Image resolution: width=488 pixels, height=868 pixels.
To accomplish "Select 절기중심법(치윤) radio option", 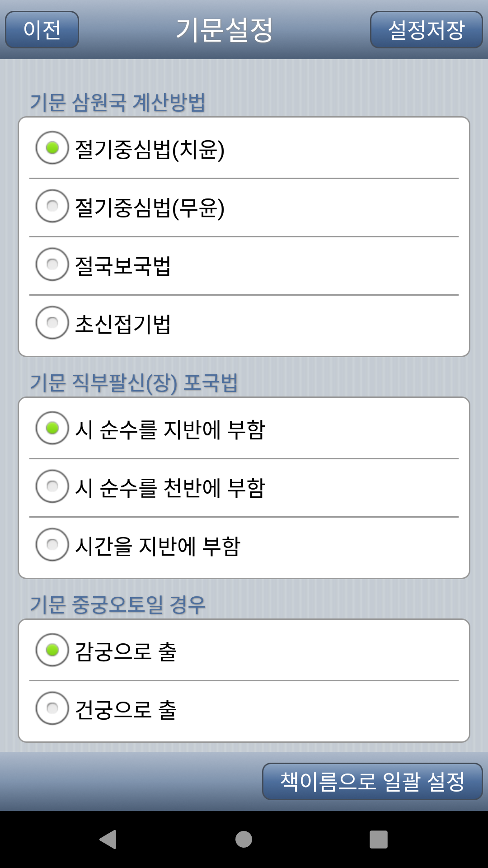I will pyautogui.click(x=52, y=148).
